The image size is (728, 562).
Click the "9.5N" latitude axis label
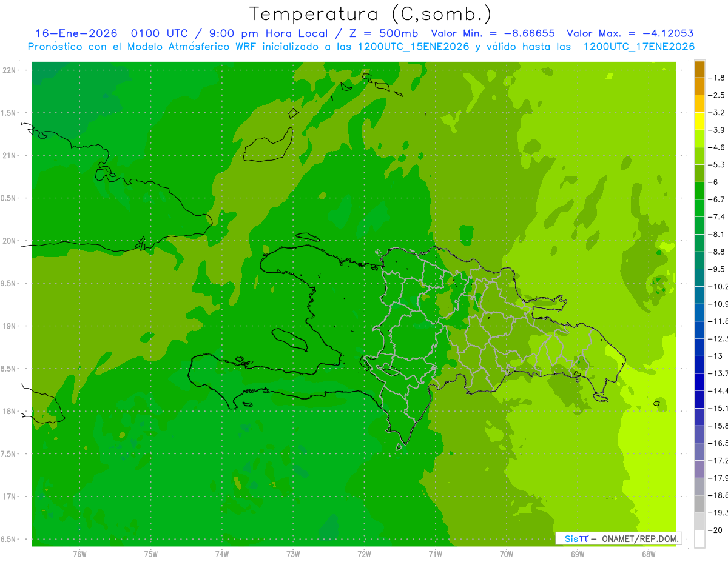coord(9,284)
